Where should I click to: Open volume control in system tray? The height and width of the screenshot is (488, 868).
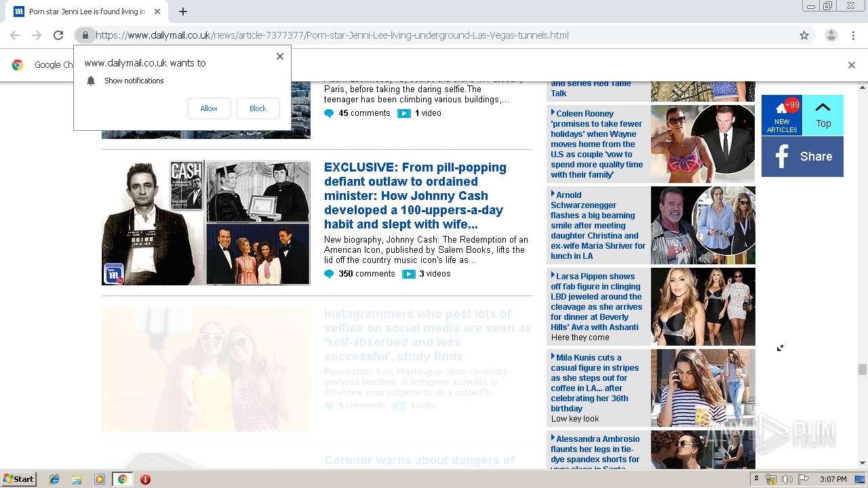(787, 479)
